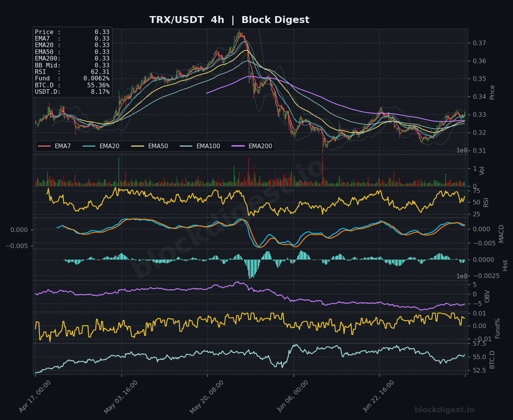Click the Price 0.33 info row
Screen dimensions: 513x420
pyautogui.click(x=72, y=32)
